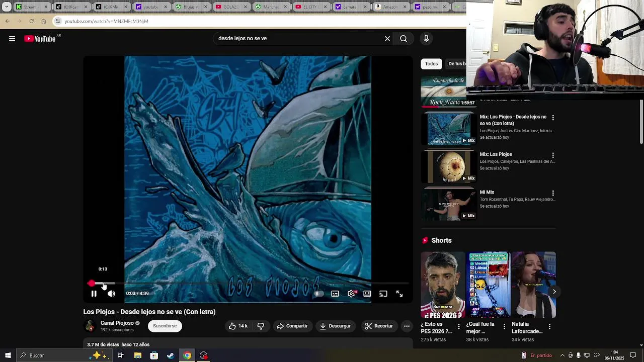Download video with Descargar

(335, 326)
